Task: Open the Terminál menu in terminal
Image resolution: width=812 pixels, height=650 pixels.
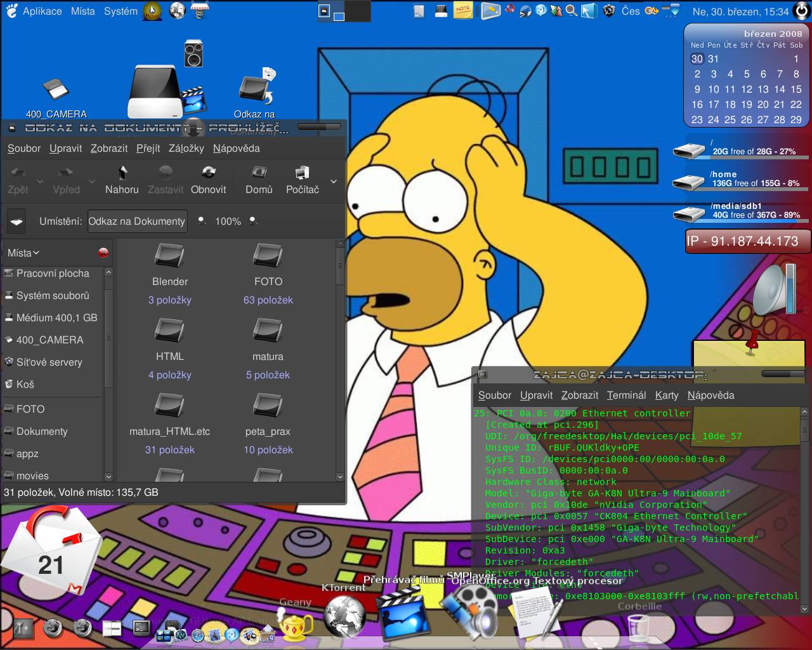Action: [626, 395]
